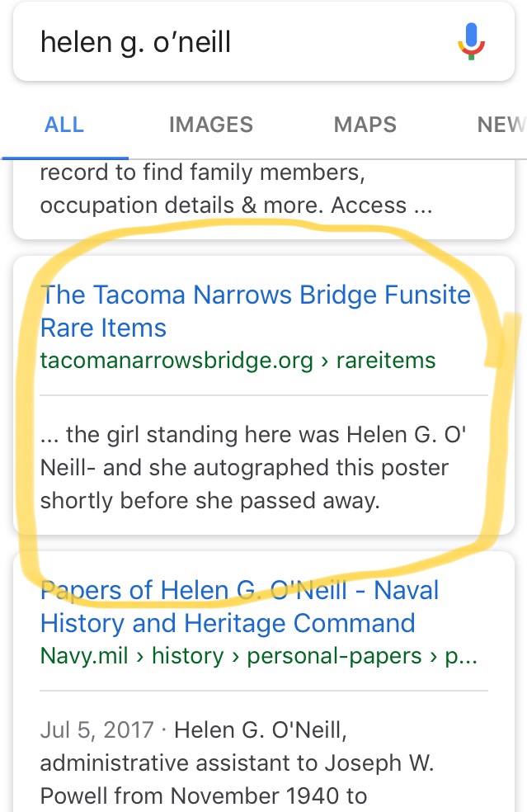Select the ALL results tab
527x812 pixels.
(64, 125)
